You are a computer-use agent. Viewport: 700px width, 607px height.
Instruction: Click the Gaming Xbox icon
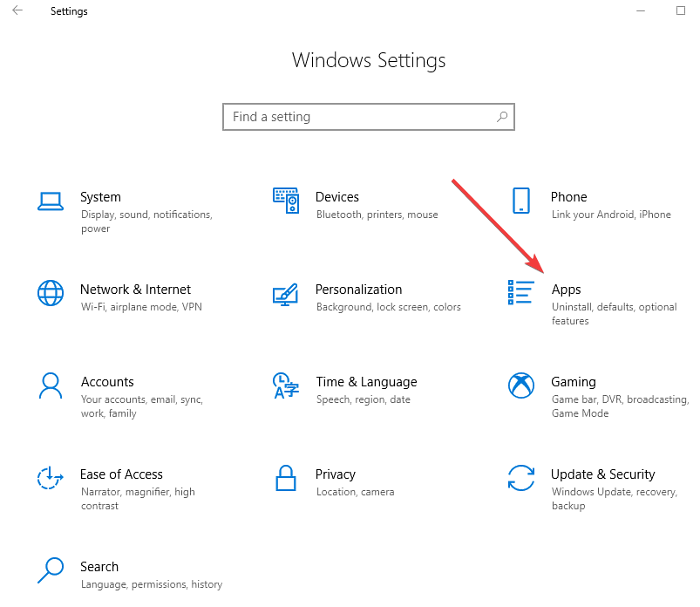(x=520, y=386)
